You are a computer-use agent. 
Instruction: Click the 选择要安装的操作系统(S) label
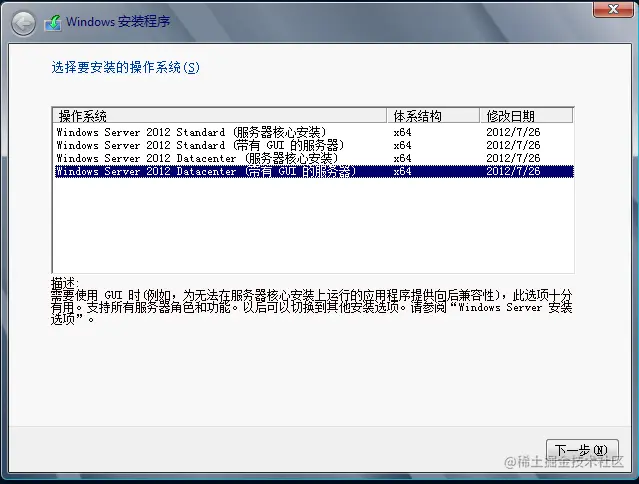tap(126, 67)
